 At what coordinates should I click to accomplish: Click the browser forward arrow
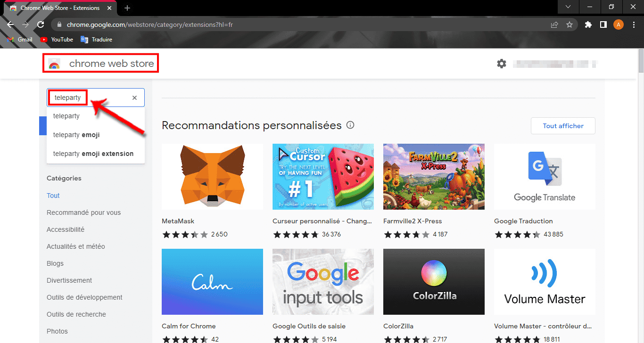(26, 24)
